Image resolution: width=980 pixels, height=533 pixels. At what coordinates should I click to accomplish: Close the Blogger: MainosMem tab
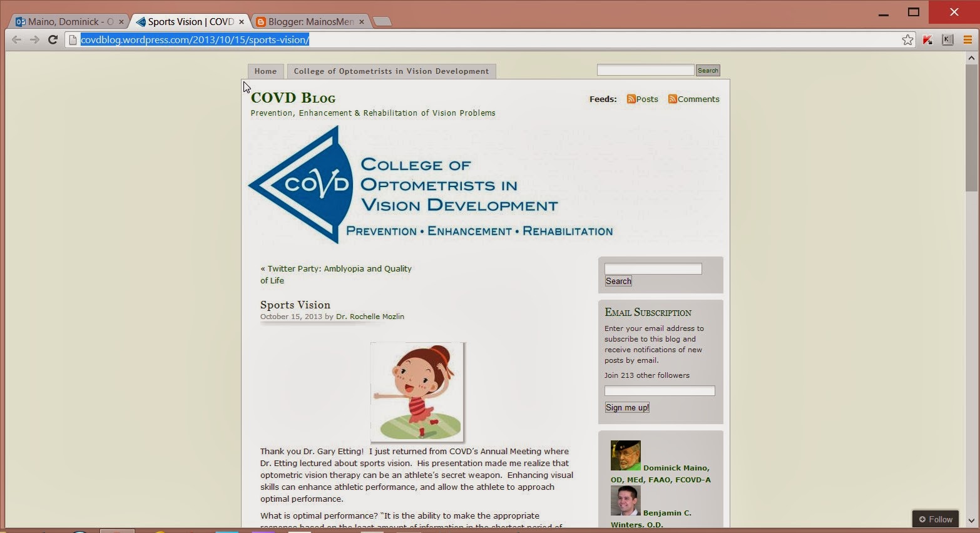coord(362,22)
